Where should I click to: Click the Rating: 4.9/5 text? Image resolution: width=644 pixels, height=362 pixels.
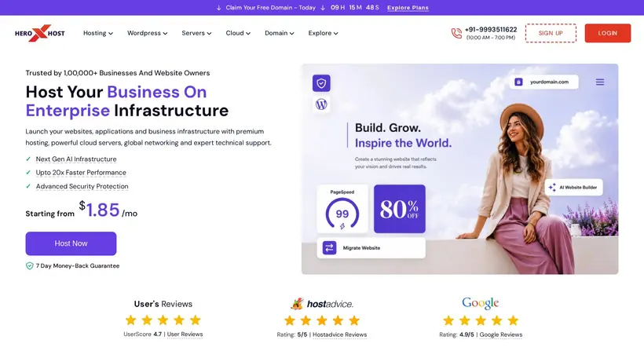[x=457, y=335]
